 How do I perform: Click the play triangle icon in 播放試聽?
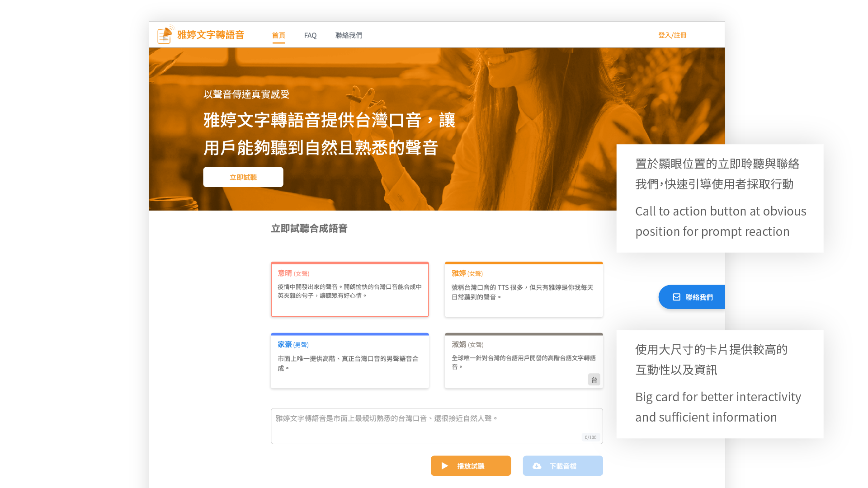[445, 466]
